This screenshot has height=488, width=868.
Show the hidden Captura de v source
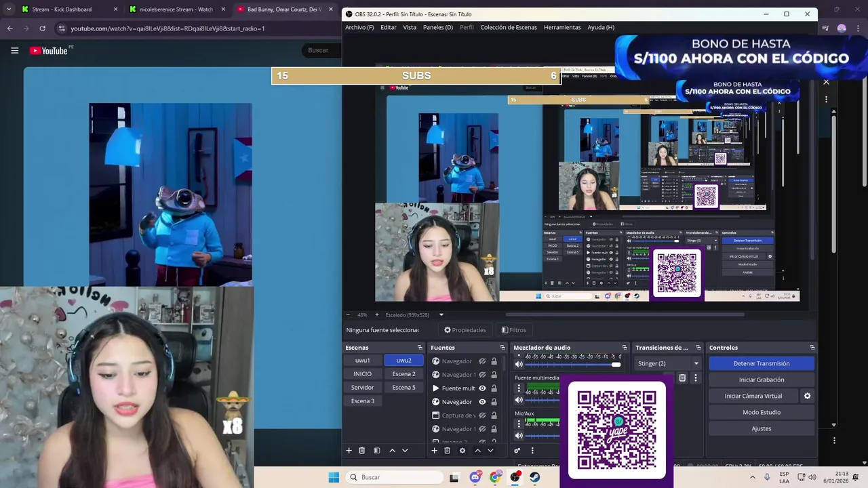click(482, 415)
